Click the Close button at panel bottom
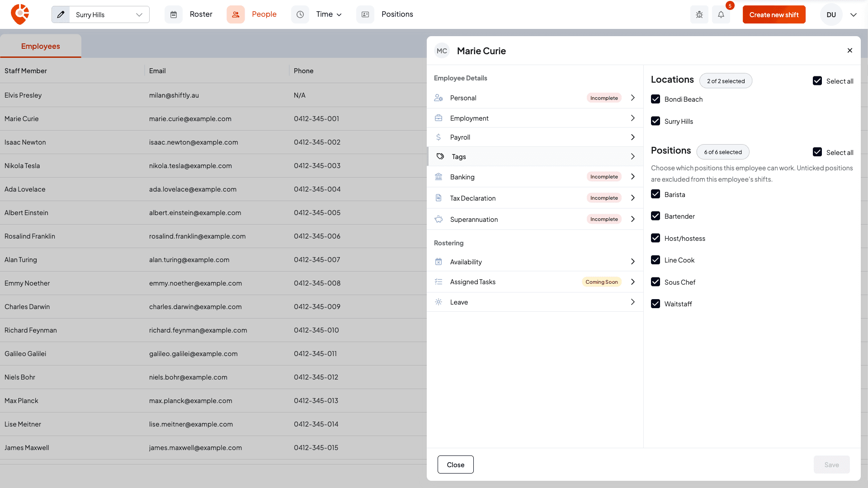 456,465
